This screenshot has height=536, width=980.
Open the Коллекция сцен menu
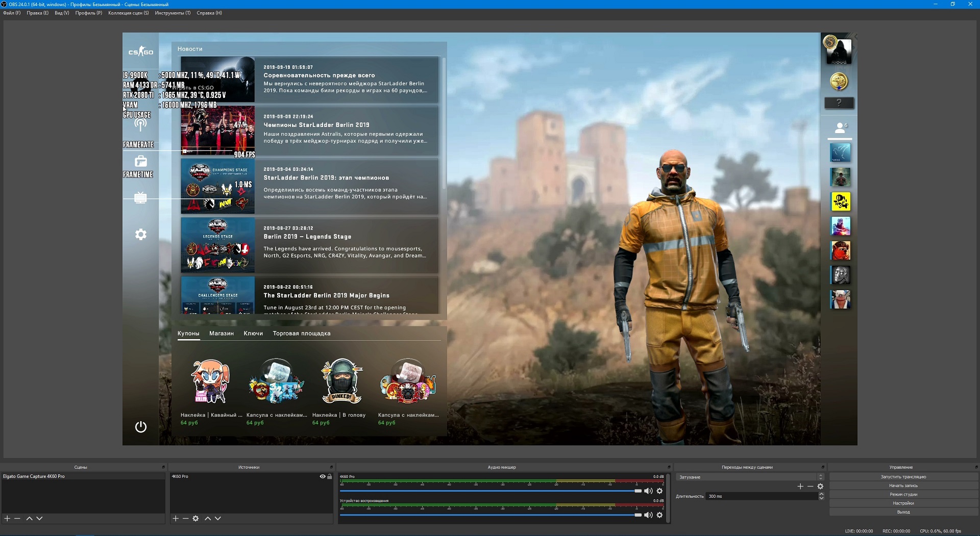[x=129, y=13]
